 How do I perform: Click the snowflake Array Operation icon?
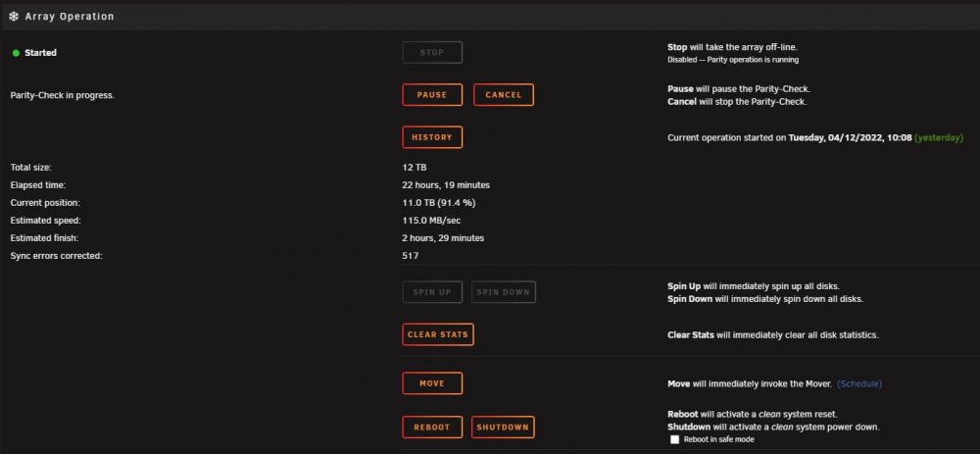point(14,17)
